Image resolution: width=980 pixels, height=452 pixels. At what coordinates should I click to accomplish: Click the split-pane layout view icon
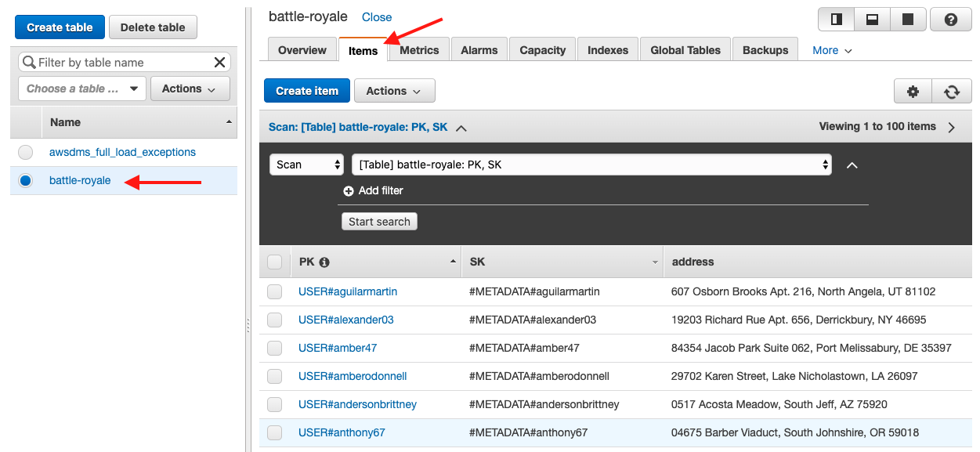(836, 19)
